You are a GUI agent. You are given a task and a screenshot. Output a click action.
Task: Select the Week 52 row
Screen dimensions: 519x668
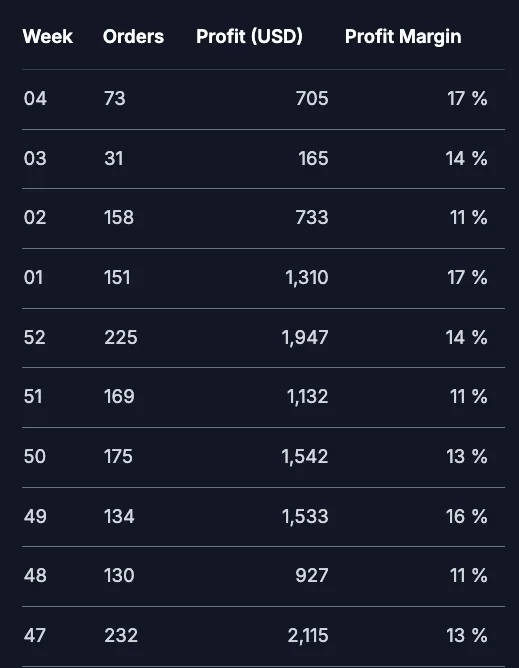(263, 338)
